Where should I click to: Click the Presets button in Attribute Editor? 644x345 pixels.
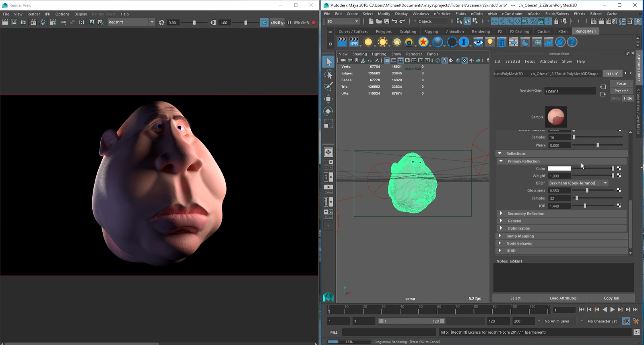tap(621, 91)
